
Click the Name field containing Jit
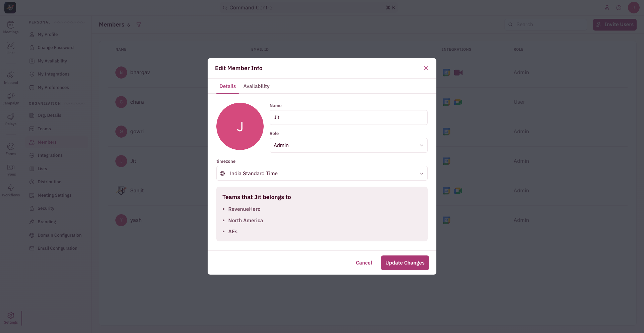[x=348, y=117]
